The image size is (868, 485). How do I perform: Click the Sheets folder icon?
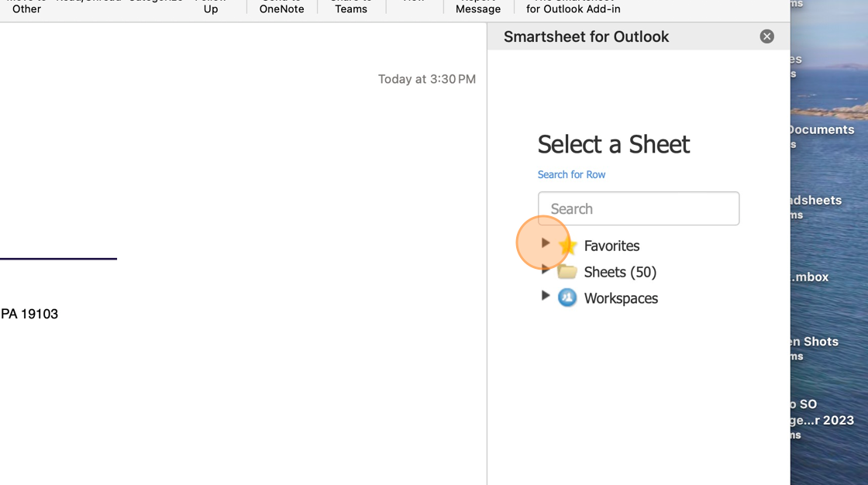tap(567, 271)
